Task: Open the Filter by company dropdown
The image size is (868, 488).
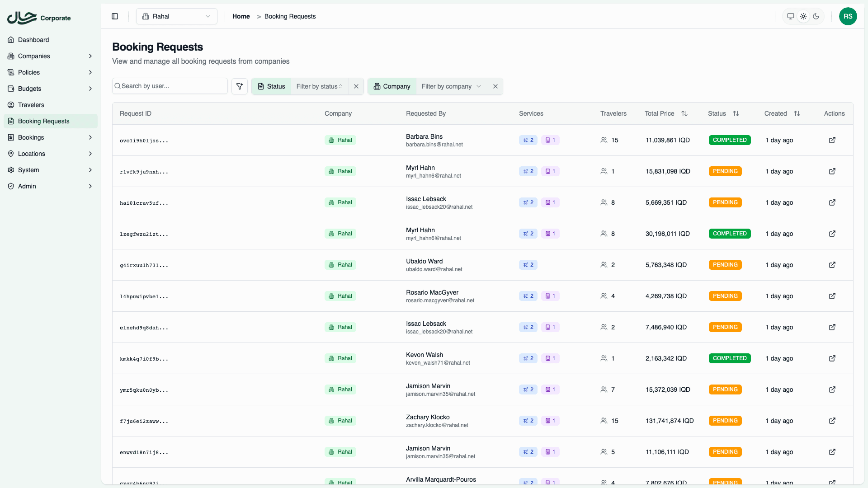Action: click(x=451, y=86)
